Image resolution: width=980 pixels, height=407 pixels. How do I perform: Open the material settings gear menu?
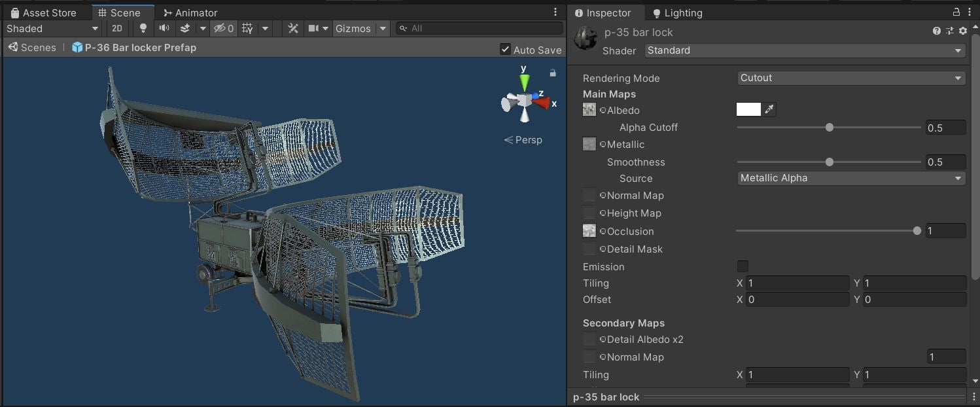tap(962, 31)
